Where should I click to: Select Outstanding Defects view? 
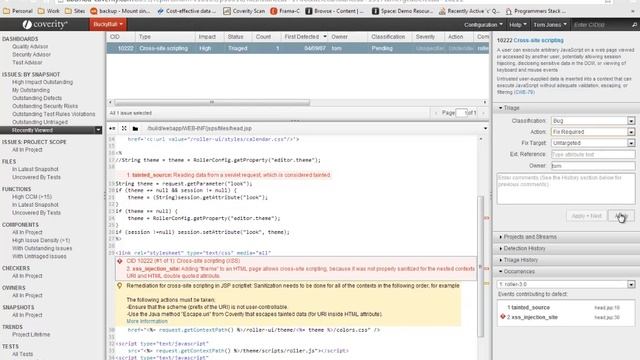pyautogui.click(x=37, y=98)
